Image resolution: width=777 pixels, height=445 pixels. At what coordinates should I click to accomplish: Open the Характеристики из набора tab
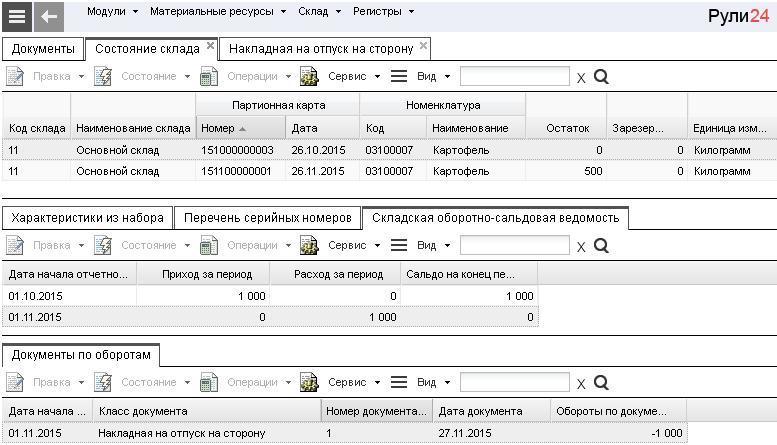pyautogui.click(x=87, y=218)
